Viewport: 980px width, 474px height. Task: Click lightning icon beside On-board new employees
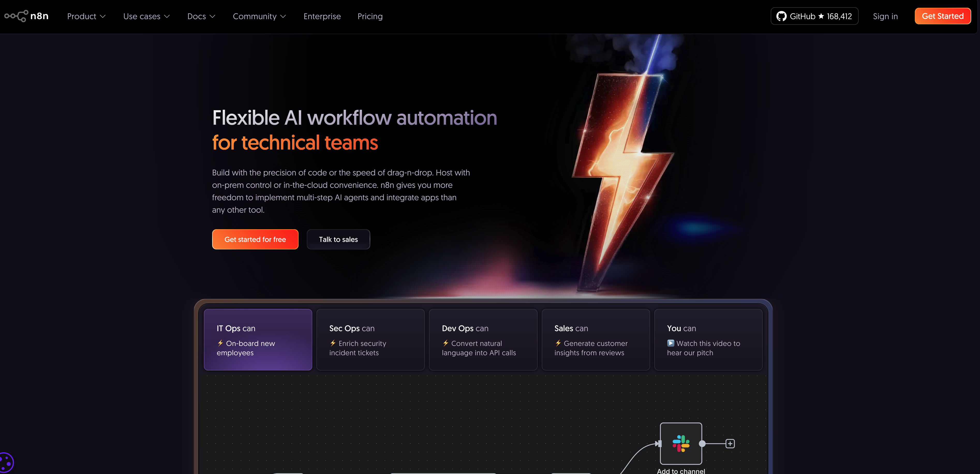coord(220,343)
